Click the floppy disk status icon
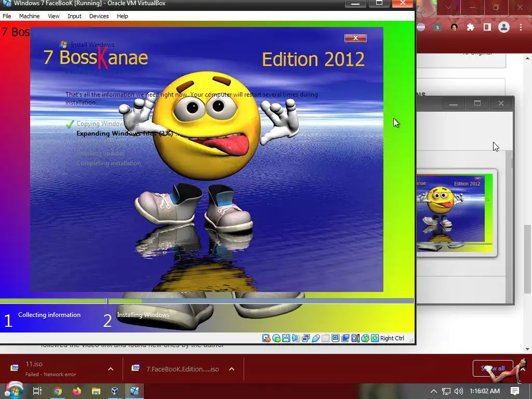The width and height of the screenshot is (532, 399). coord(286,338)
